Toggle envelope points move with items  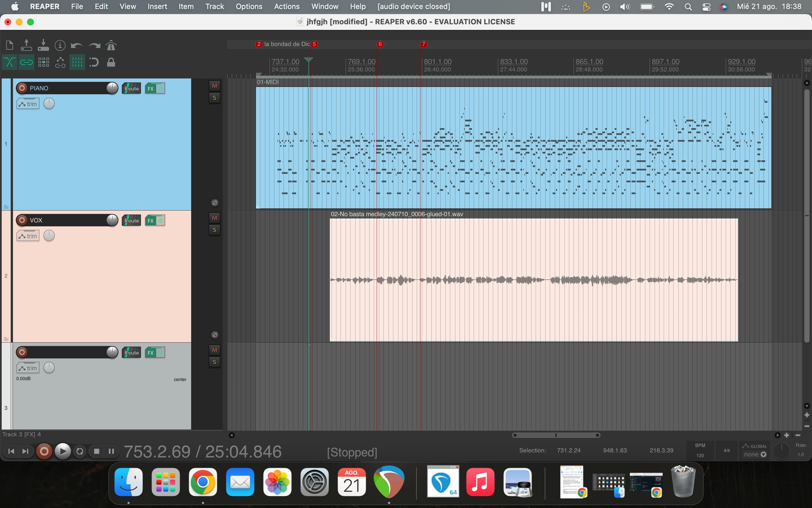[60, 62]
